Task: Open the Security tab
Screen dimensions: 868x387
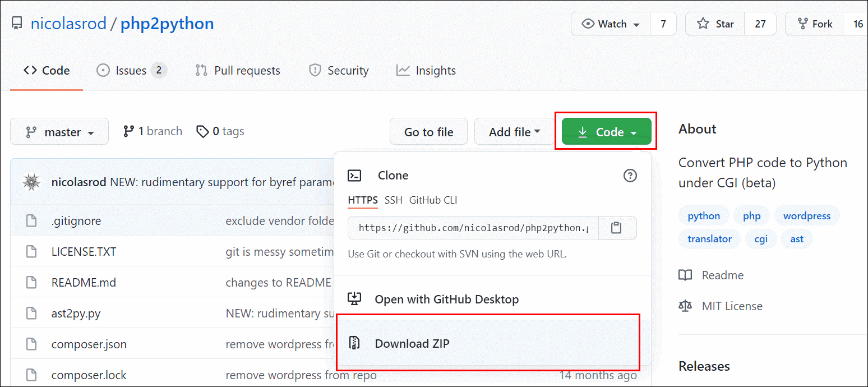Action: point(339,71)
